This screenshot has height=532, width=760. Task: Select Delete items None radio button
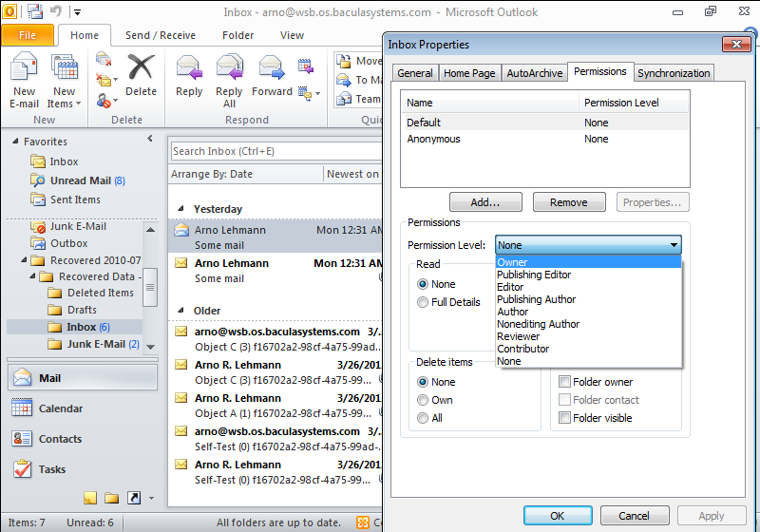coord(423,382)
